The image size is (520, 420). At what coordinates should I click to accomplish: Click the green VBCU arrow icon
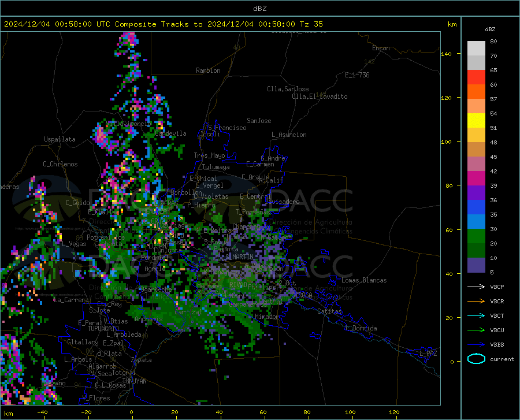coord(476,330)
